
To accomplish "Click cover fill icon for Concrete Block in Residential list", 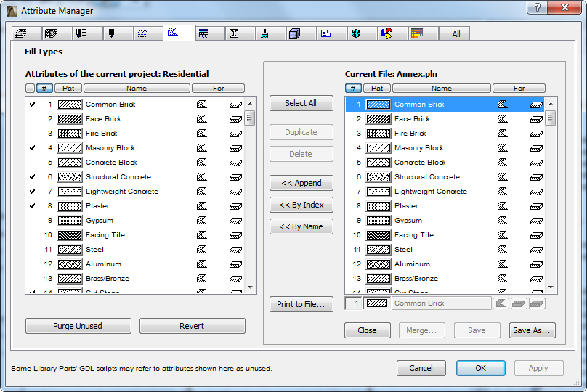I will (x=235, y=163).
